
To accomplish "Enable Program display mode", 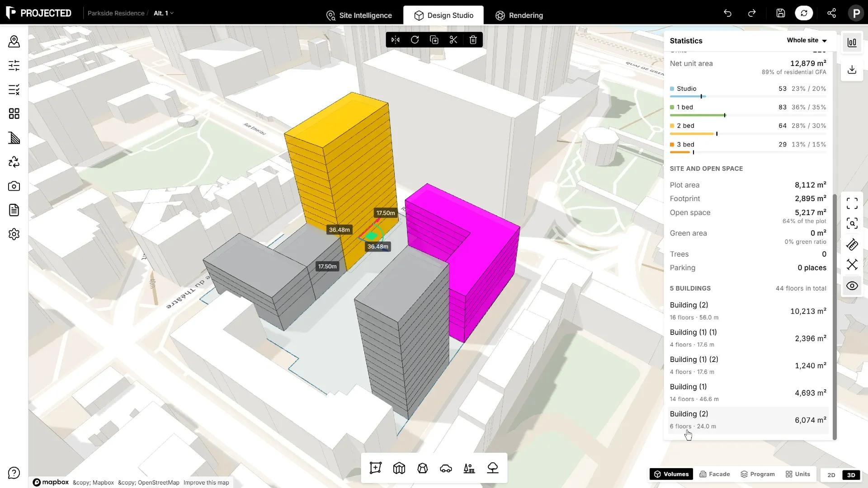I will 758,474.
